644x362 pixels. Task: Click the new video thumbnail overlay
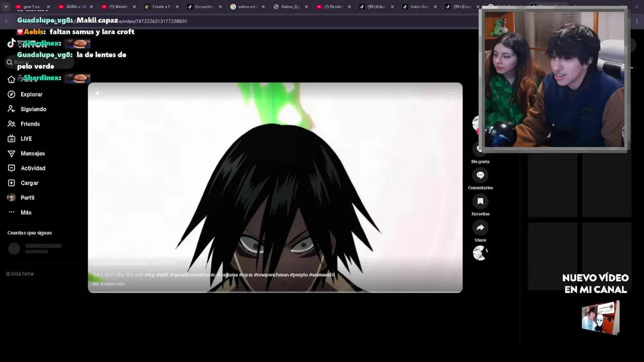(600, 317)
